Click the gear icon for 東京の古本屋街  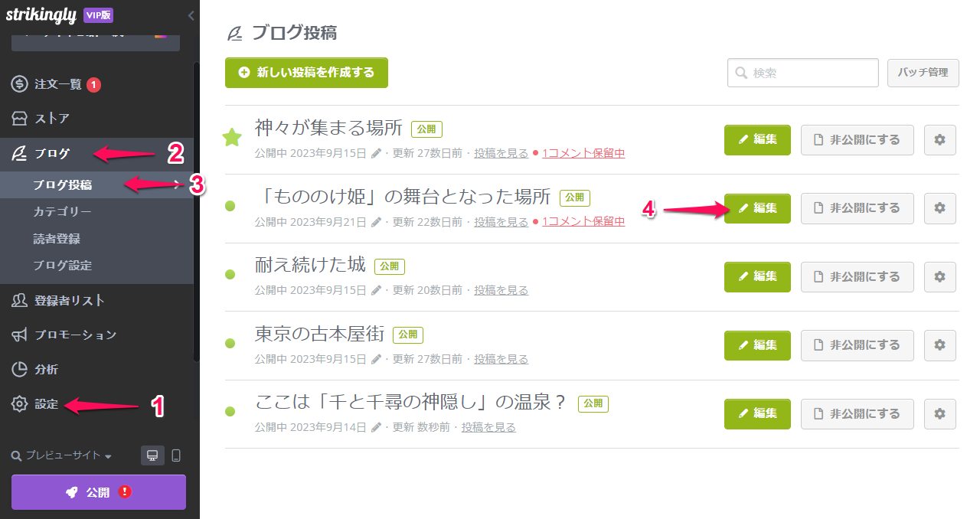pyautogui.click(x=940, y=345)
